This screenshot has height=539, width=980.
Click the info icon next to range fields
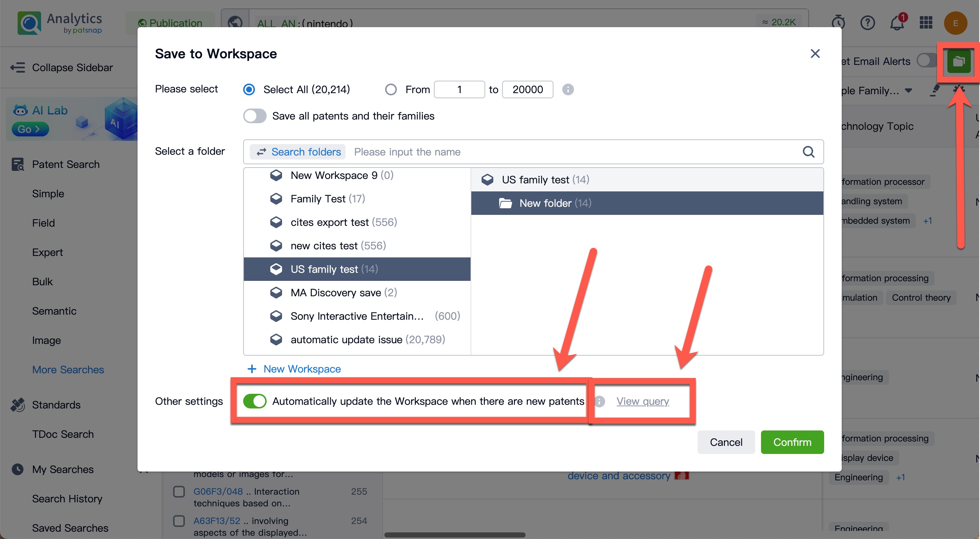tap(568, 89)
